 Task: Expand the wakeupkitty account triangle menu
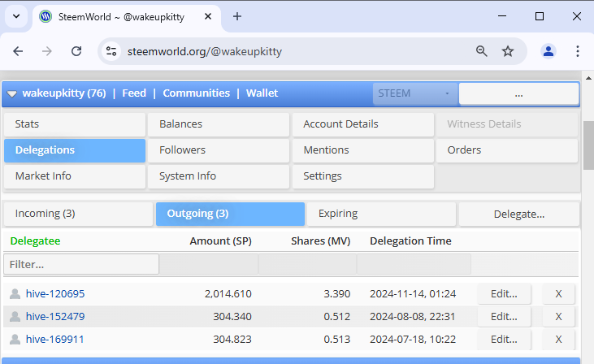tap(11, 93)
